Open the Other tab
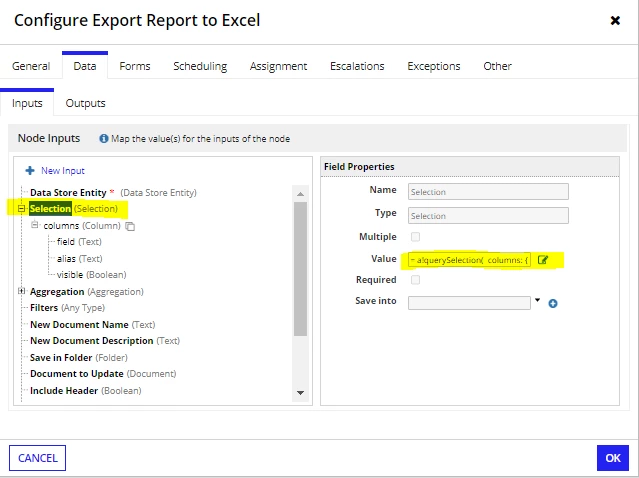The image size is (639, 478). tap(497, 66)
